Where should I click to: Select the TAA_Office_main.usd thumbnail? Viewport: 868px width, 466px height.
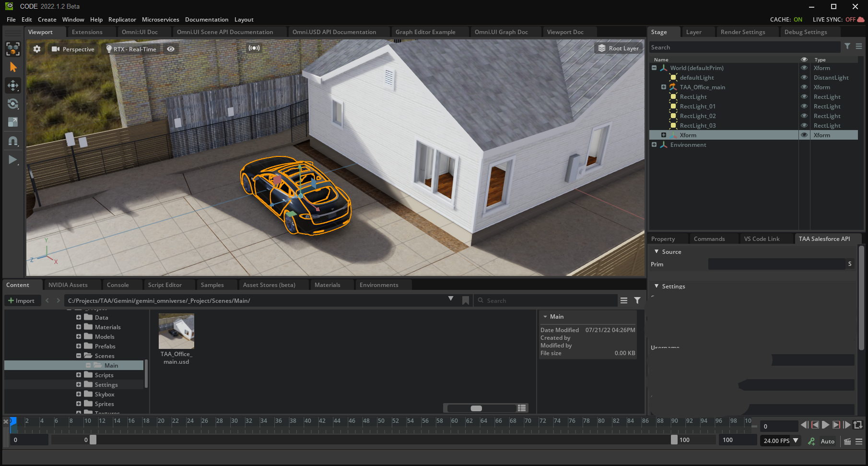(176, 332)
